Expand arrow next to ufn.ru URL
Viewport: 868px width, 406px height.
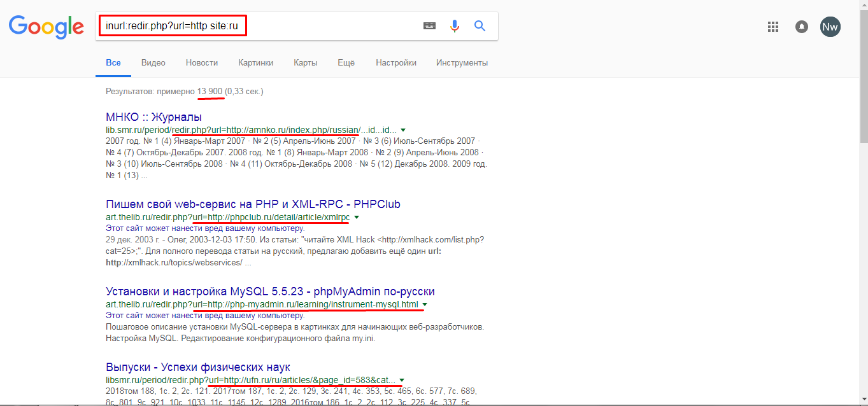click(x=402, y=380)
